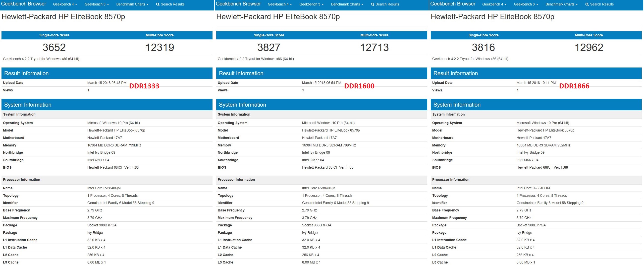The width and height of the screenshot is (644, 265).
Task: Click the memory value ending 932MHz
Action: [x=543, y=145]
